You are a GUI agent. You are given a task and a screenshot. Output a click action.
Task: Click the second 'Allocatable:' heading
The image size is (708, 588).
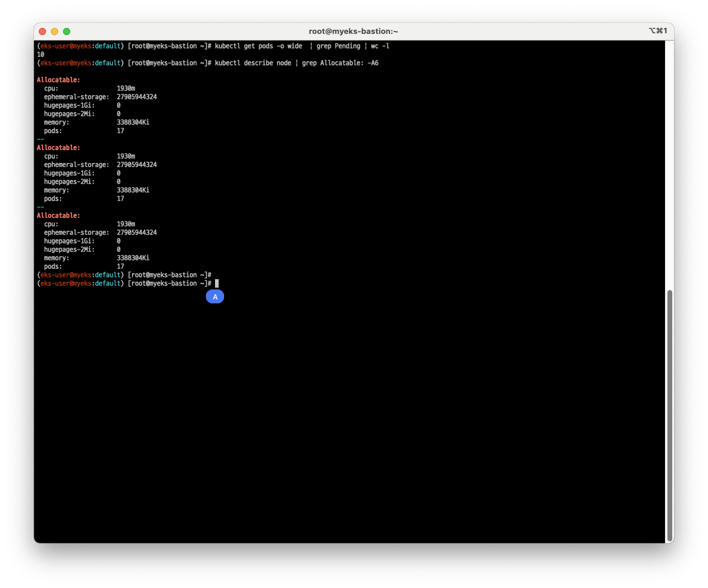(x=58, y=148)
